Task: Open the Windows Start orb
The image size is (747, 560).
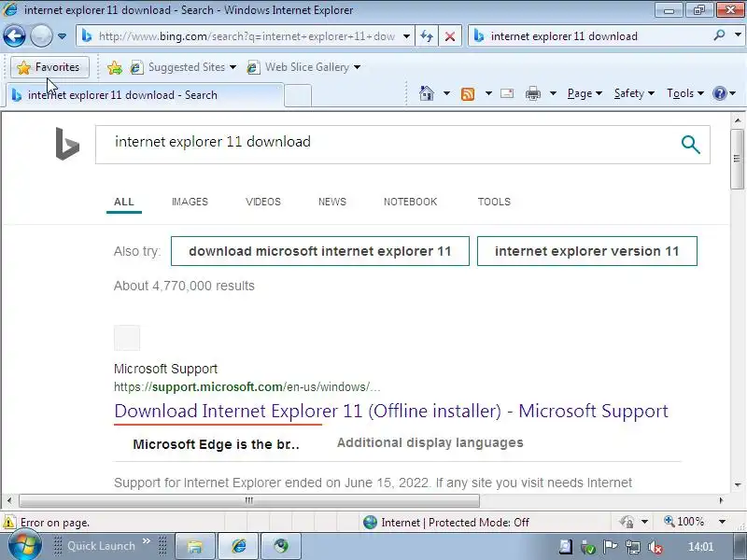Action: coord(25,546)
